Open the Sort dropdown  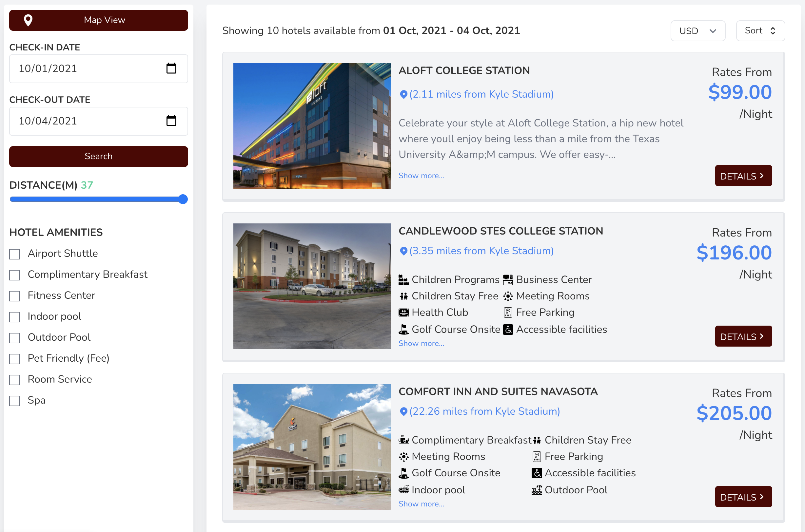point(760,31)
